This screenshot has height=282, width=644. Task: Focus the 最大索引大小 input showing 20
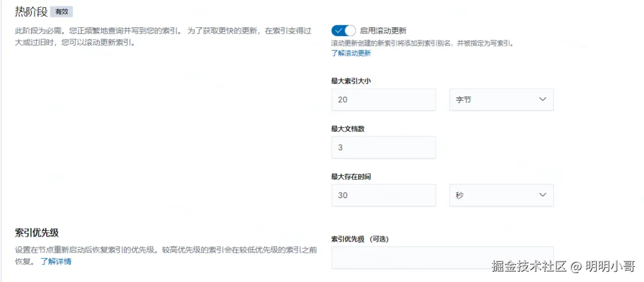pyautogui.click(x=383, y=100)
